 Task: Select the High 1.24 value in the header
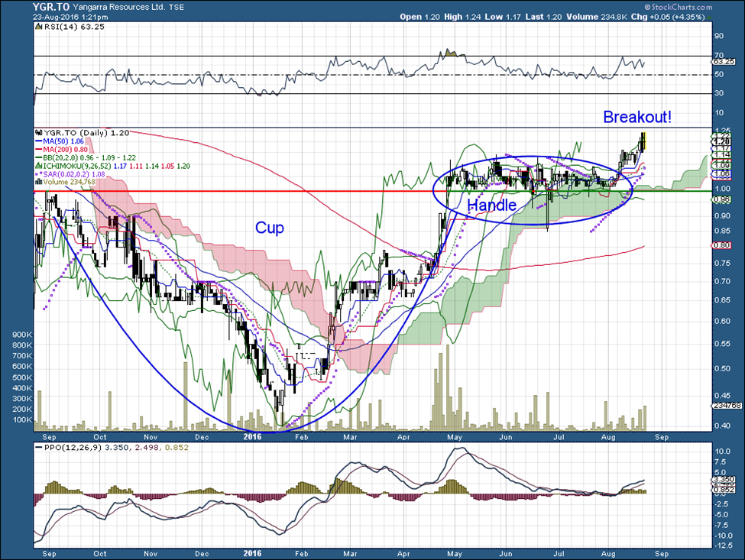point(462,17)
